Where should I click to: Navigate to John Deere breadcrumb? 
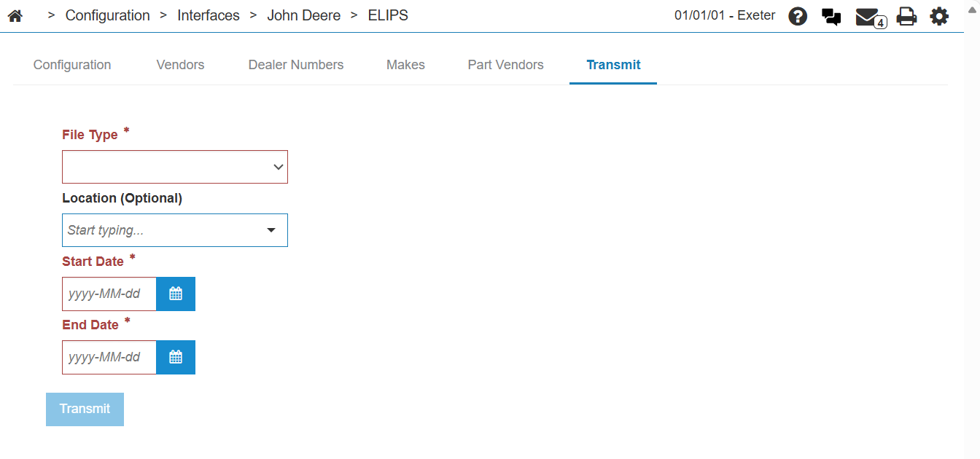pos(303,15)
